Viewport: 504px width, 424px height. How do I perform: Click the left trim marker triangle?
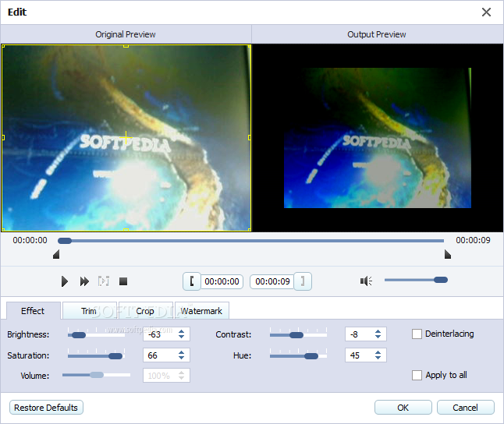click(56, 254)
